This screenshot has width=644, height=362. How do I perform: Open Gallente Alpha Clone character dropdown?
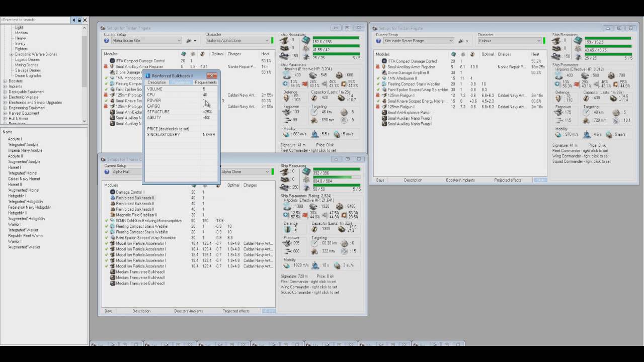pyautogui.click(x=267, y=41)
